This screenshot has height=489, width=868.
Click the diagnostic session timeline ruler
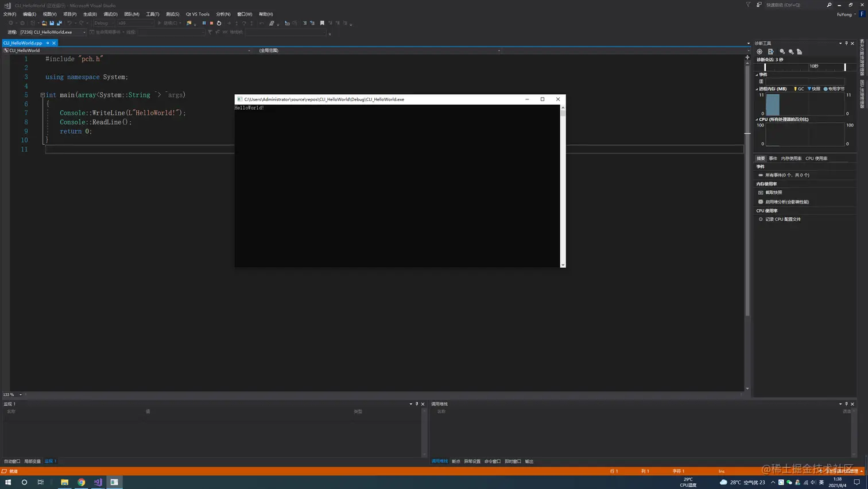[805, 67]
